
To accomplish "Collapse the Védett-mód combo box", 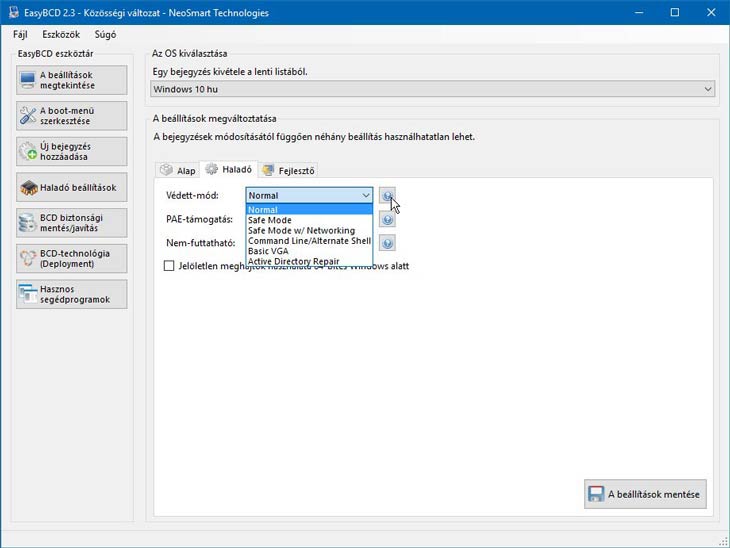I will (365, 196).
